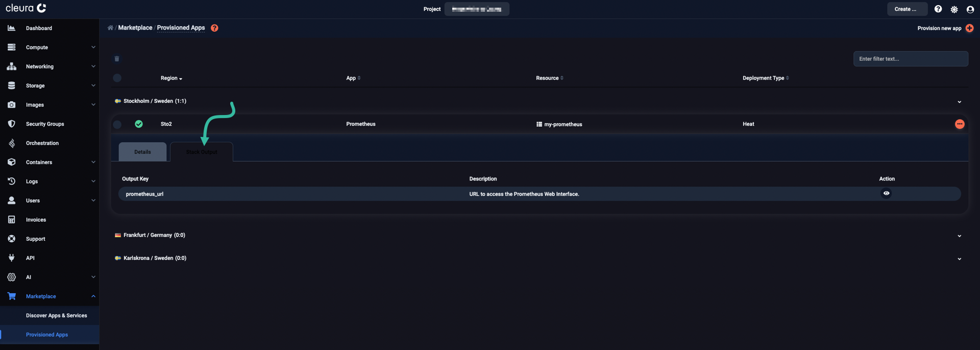Viewport: 980px width, 350px height.
Task: Expand the Karlskrona / Sweden region chevron
Action: pos(959,259)
